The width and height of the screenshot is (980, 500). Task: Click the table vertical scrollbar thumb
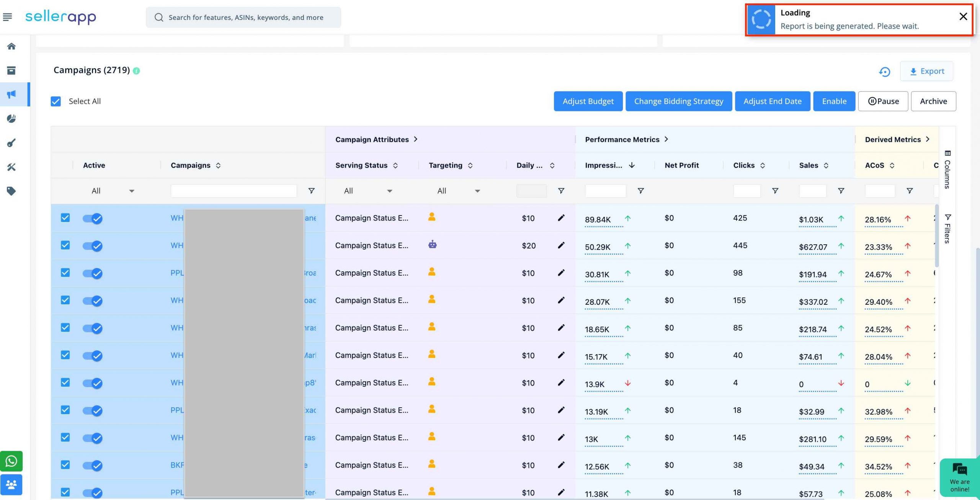(937, 235)
